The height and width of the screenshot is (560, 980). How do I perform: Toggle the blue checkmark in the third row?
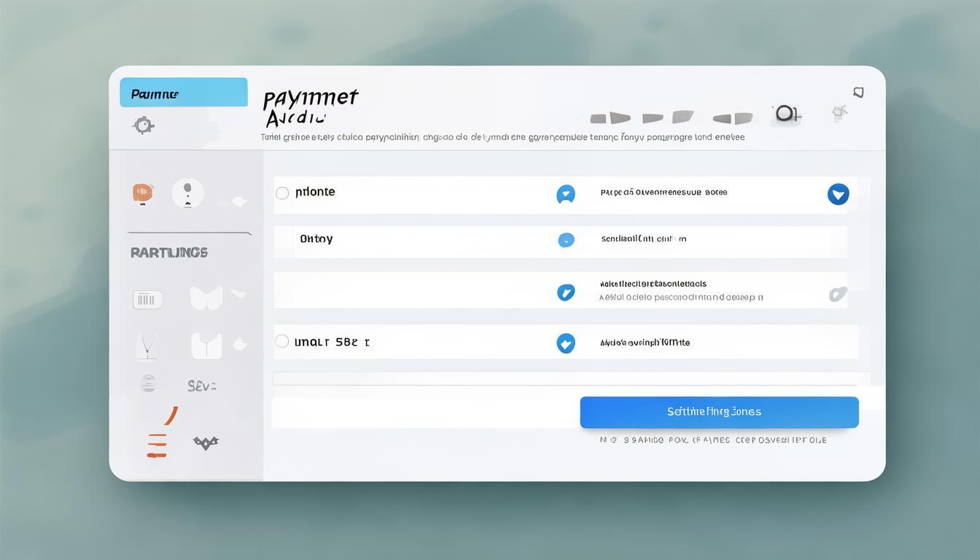[566, 292]
